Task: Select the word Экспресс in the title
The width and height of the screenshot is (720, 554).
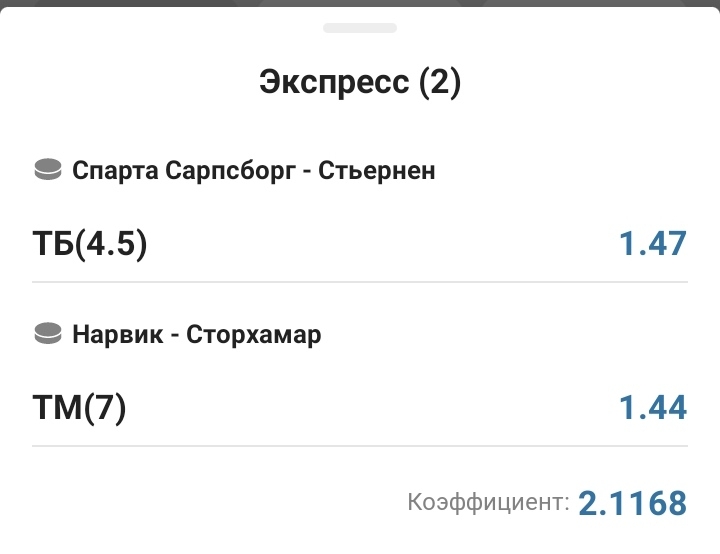Action: pyautogui.click(x=334, y=82)
